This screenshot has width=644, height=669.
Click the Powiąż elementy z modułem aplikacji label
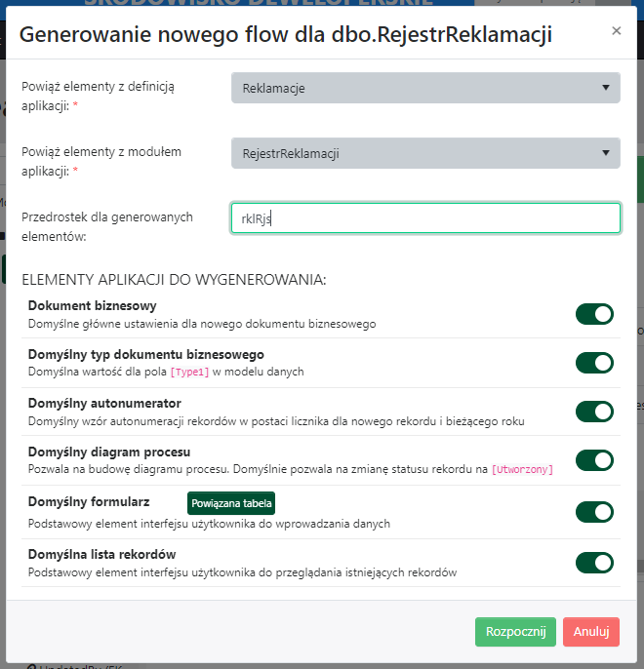[x=101, y=161]
